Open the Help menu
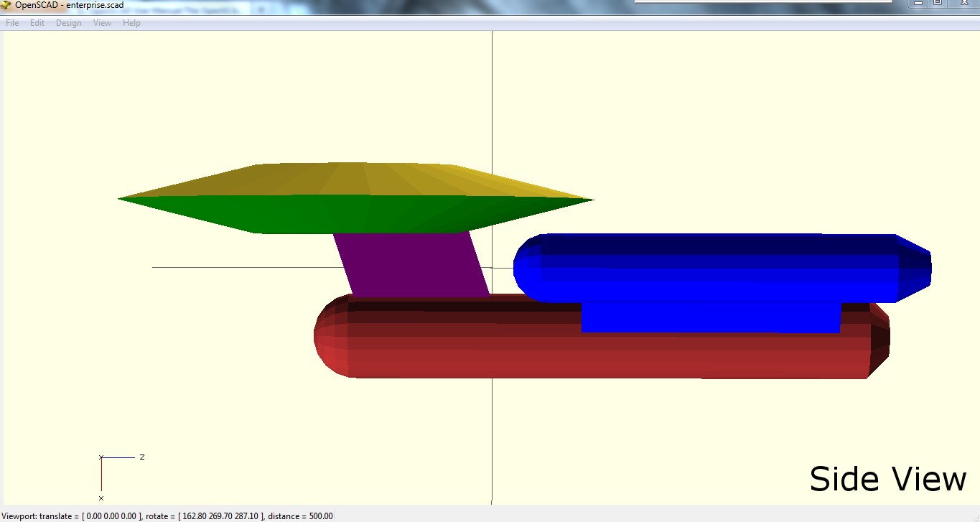Image resolution: width=980 pixels, height=522 pixels. click(131, 22)
